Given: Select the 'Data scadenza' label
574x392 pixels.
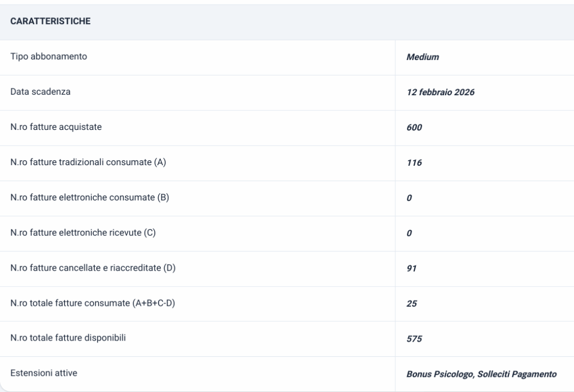Looking at the screenshot, I should [40, 91].
